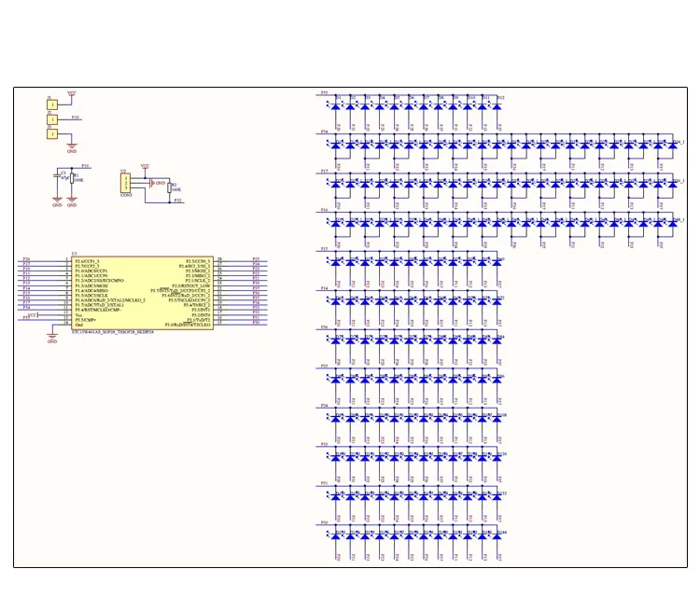Click the P1.2/ADC2/SS/ECI/CMPO pin name
This screenshot has height=597, width=700.
(100, 281)
